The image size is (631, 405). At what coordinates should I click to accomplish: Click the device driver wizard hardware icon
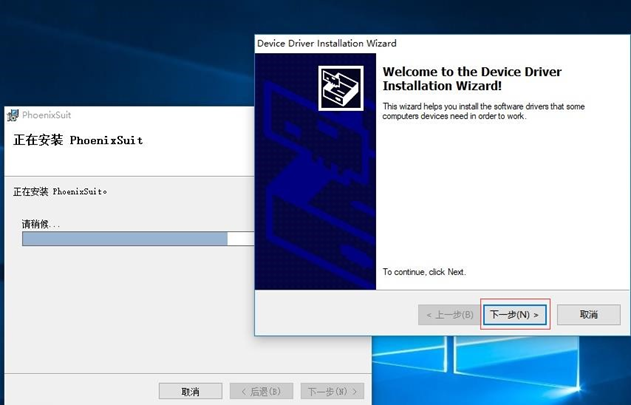(x=341, y=88)
